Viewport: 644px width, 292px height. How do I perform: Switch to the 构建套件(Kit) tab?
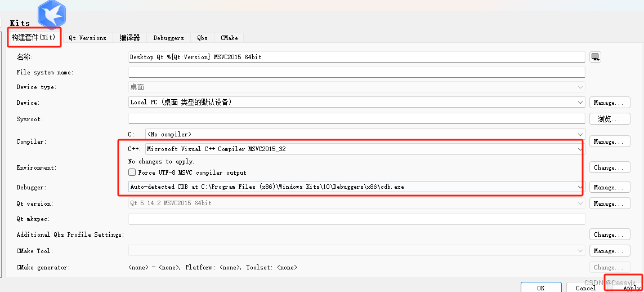[34, 37]
